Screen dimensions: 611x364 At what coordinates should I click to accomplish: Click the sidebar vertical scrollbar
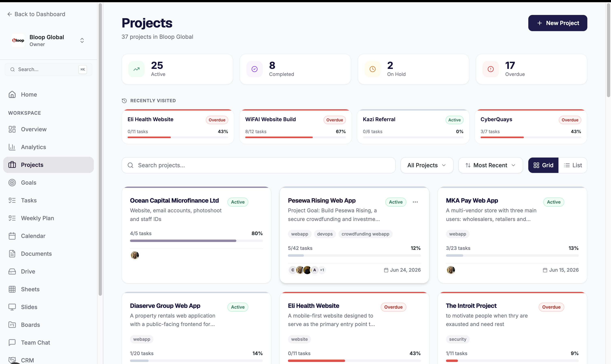tap(100, 150)
